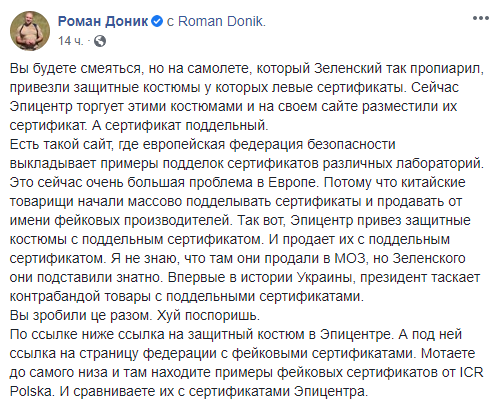The height and width of the screenshot is (406, 497).
Task: Open the Роман Доник author name link
Action: click(x=103, y=21)
